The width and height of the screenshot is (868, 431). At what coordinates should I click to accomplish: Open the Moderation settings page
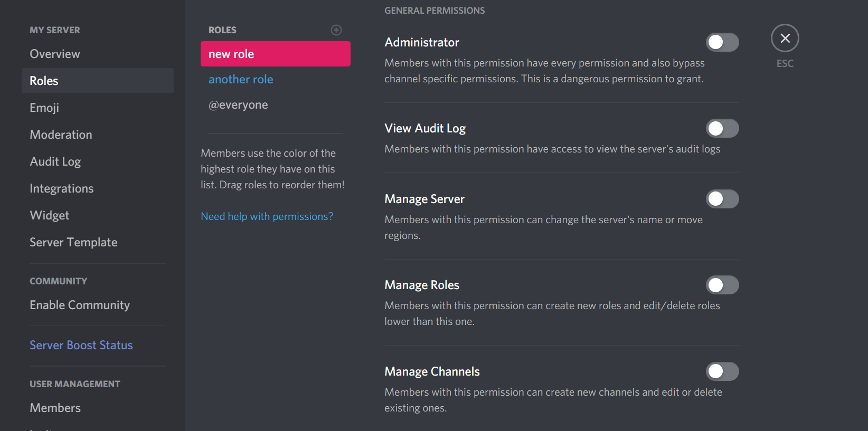click(61, 134)
